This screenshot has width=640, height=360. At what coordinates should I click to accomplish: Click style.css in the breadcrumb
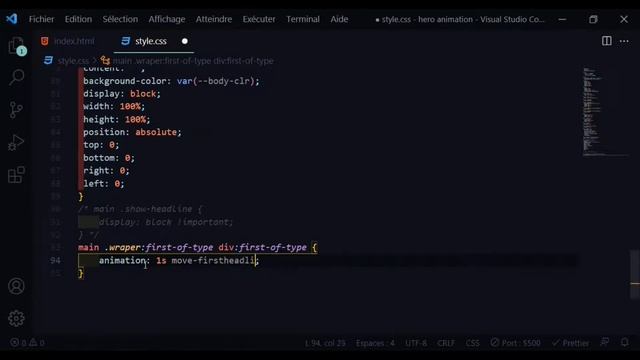[73, 61]
